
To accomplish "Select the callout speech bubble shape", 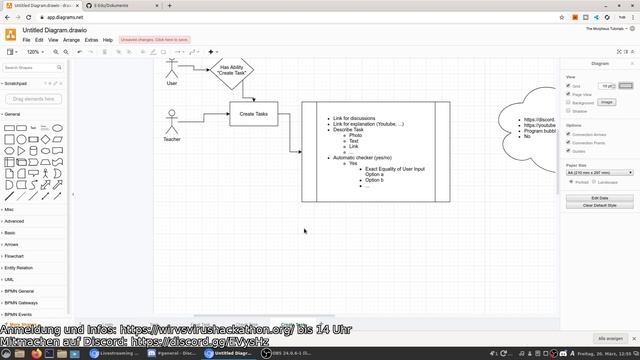I will 33,173.
